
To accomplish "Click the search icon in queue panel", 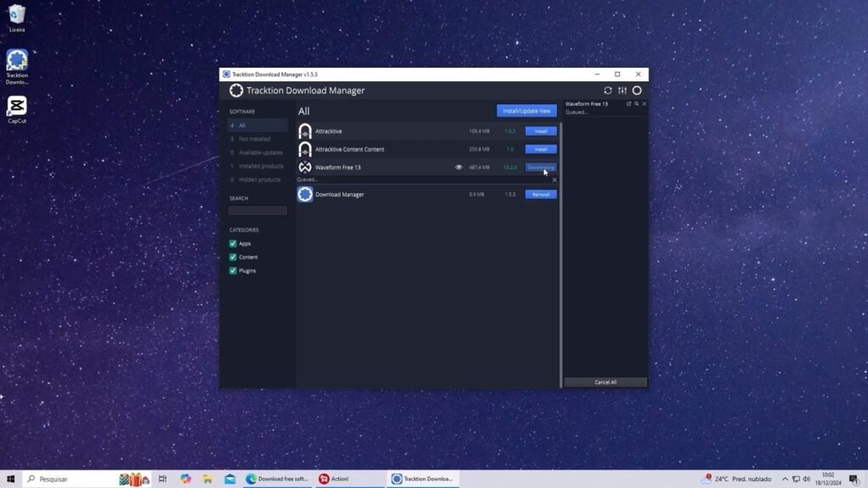I will tap(637, 103).
